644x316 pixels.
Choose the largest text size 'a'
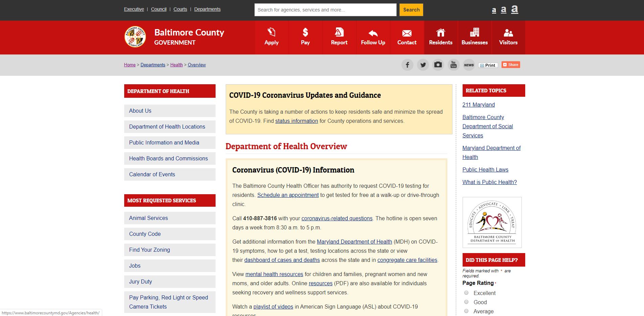(x=515, y=9)
